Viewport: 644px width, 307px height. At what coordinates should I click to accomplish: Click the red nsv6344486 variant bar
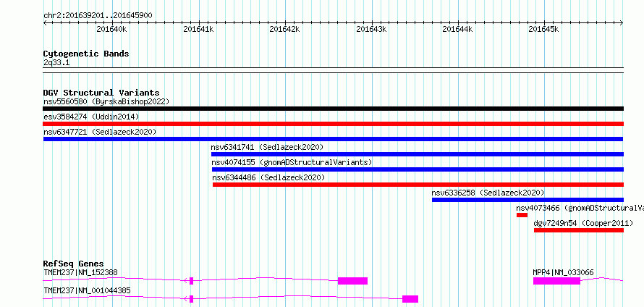(418, 185)
